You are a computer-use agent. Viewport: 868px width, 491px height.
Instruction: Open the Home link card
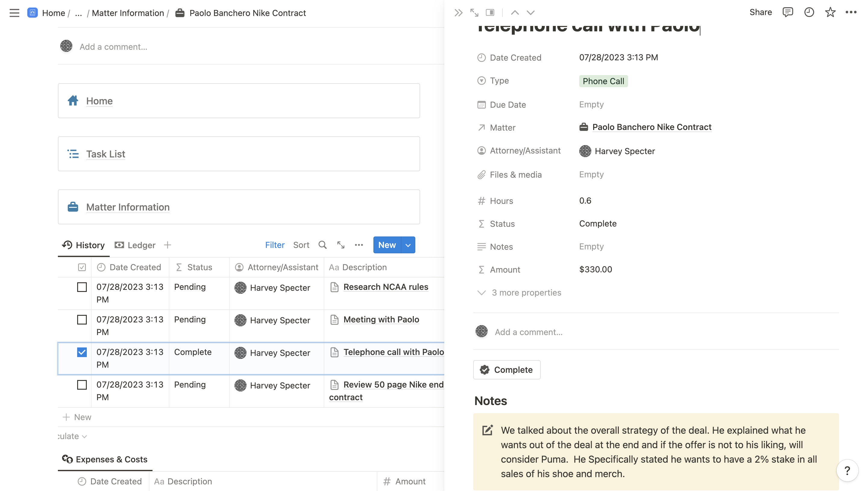pos(239,100)
